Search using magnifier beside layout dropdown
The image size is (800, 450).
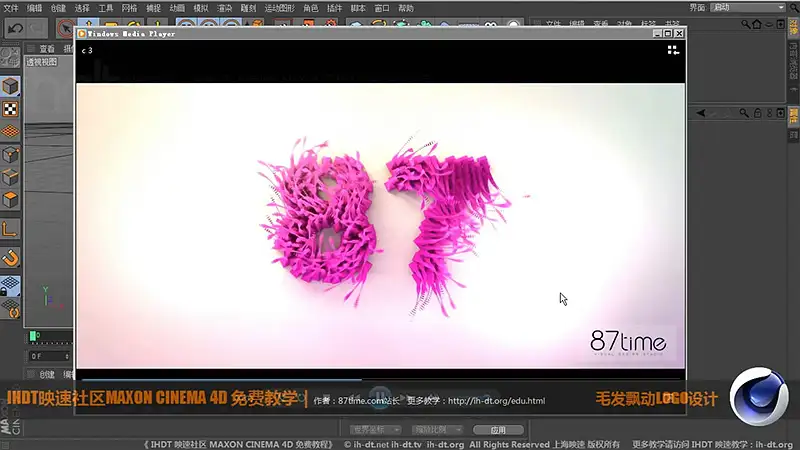[794, 8]
